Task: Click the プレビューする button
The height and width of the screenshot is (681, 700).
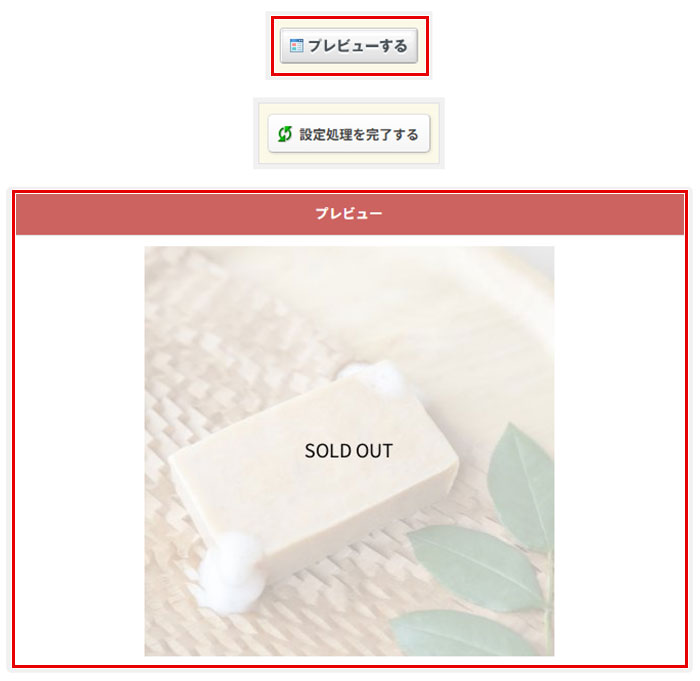Action: coord(349,46)
